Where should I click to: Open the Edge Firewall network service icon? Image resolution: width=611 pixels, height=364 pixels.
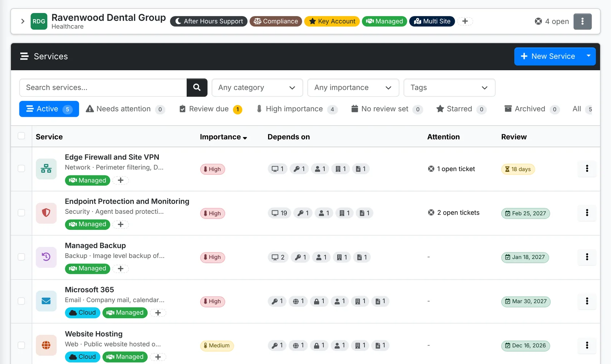[46, 168]
